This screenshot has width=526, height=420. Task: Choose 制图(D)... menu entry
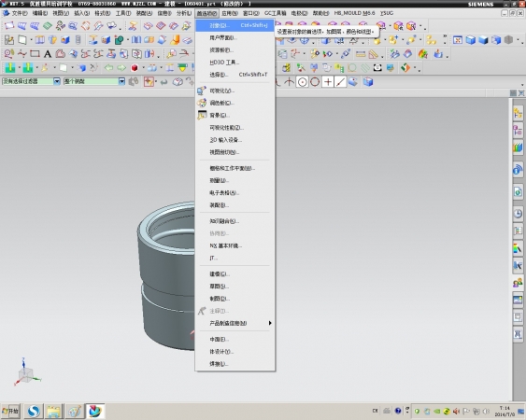point(235,299)
